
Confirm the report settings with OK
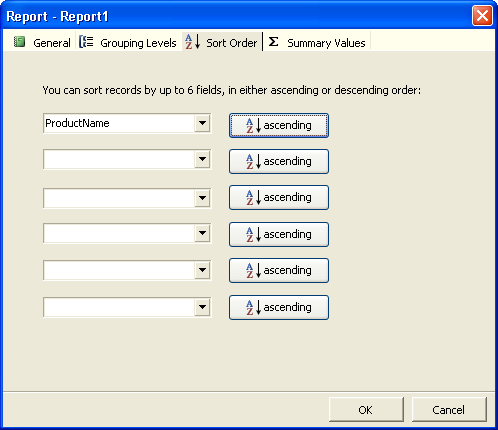(x=366, y=410)
